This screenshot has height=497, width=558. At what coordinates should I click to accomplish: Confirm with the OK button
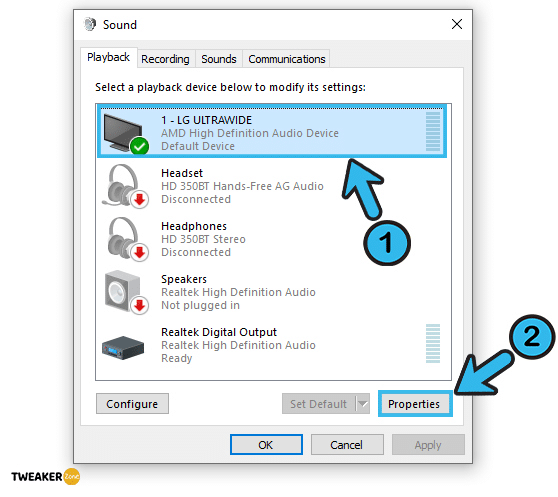266,445
